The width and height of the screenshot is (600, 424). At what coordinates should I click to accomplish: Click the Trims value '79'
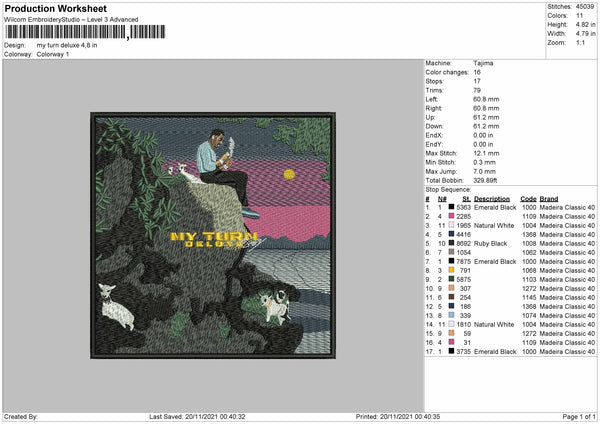coord(477,90)
